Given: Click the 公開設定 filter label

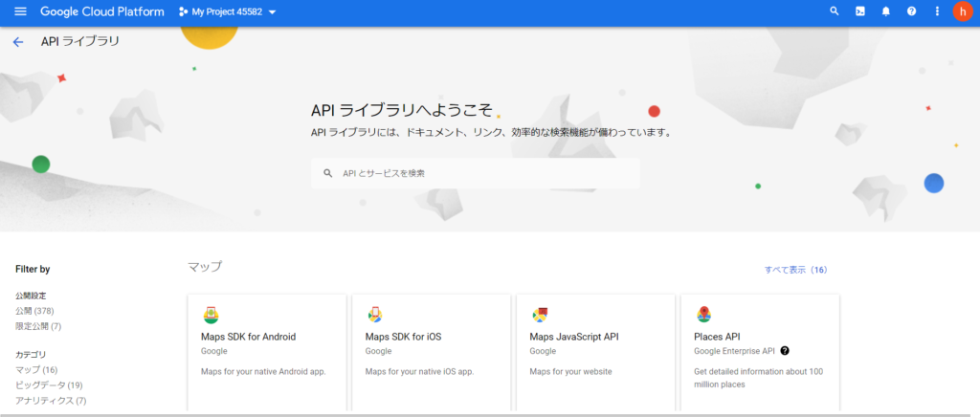Looking at the screenshot, I should pos(31,296).
